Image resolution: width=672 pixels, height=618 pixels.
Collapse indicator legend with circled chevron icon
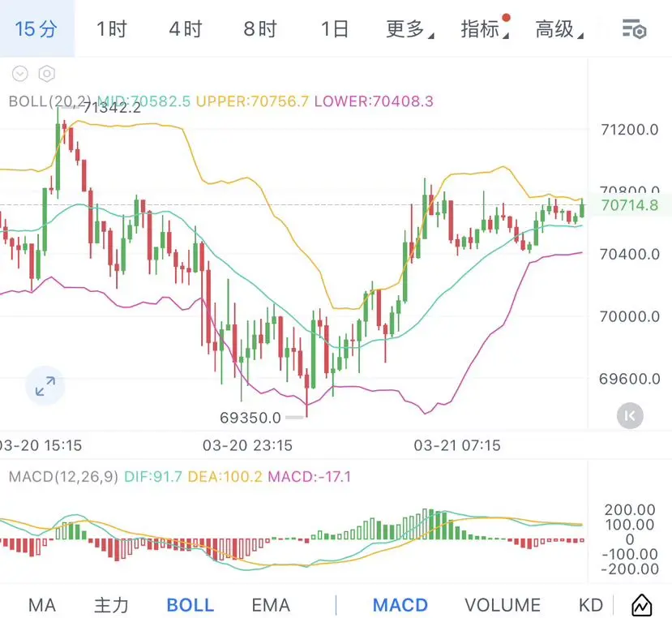(19, 74)
